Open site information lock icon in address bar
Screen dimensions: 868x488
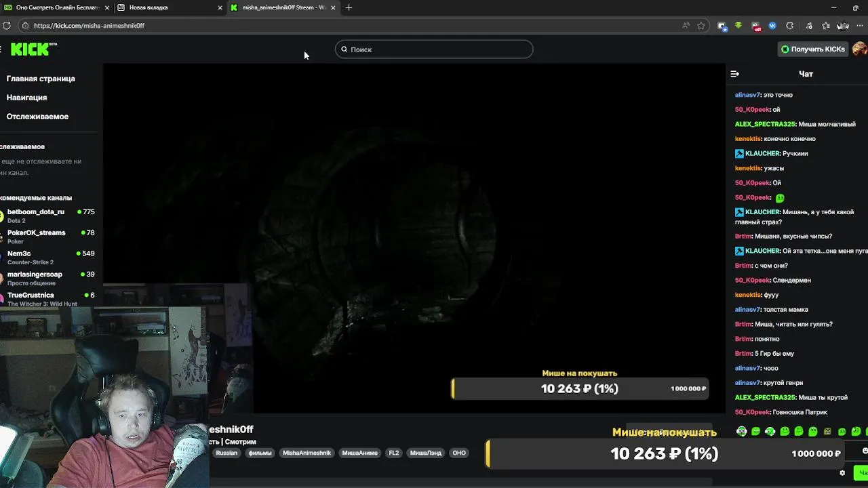[25, 26]
